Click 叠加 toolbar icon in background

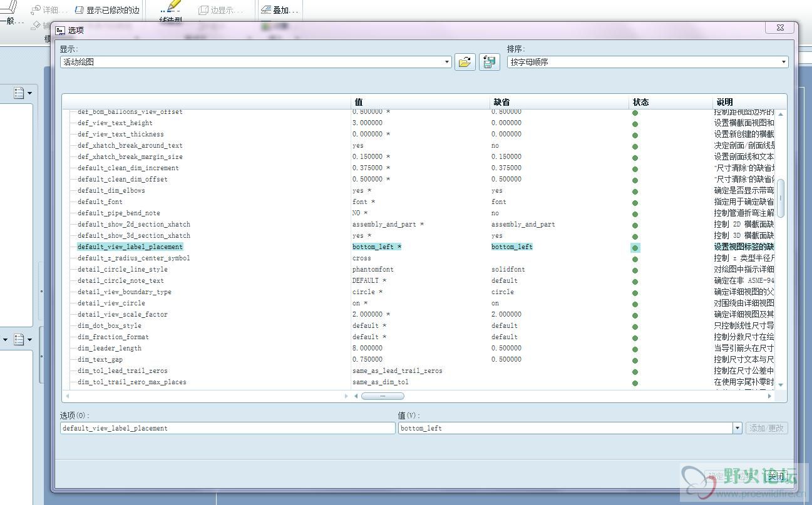click(266, 10)
